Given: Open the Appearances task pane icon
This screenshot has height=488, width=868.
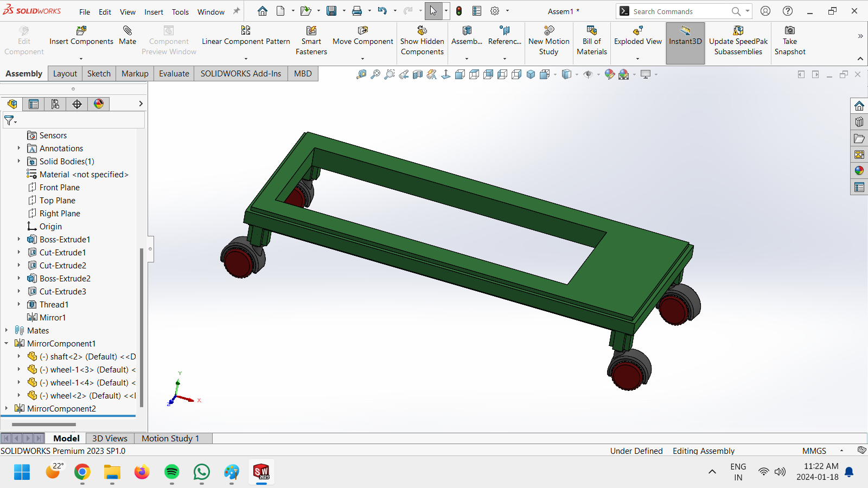Looking at the screenshot, I should click(859, 171).
